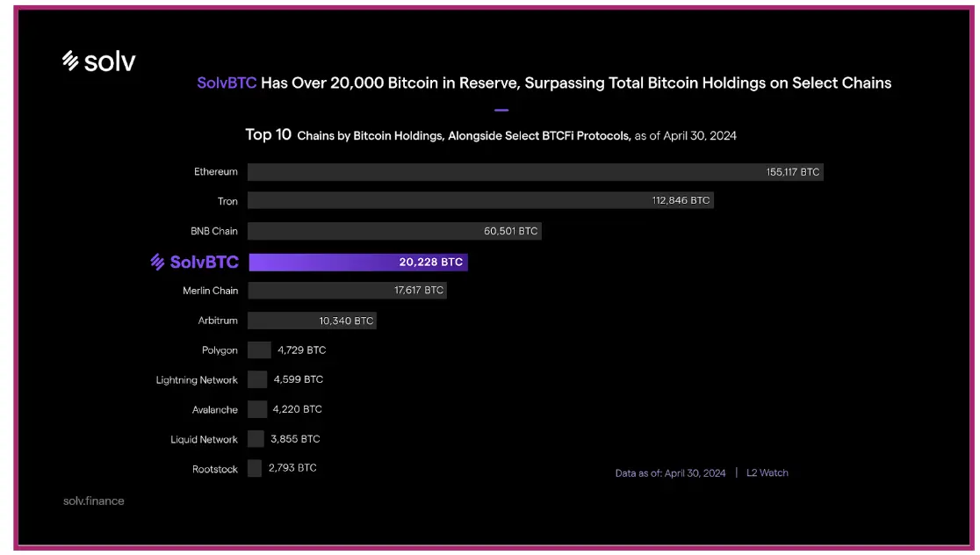980x555 pixels.
Task: Click the Arbitrum 10,340 BTC bar
Action: coord(312,321)
